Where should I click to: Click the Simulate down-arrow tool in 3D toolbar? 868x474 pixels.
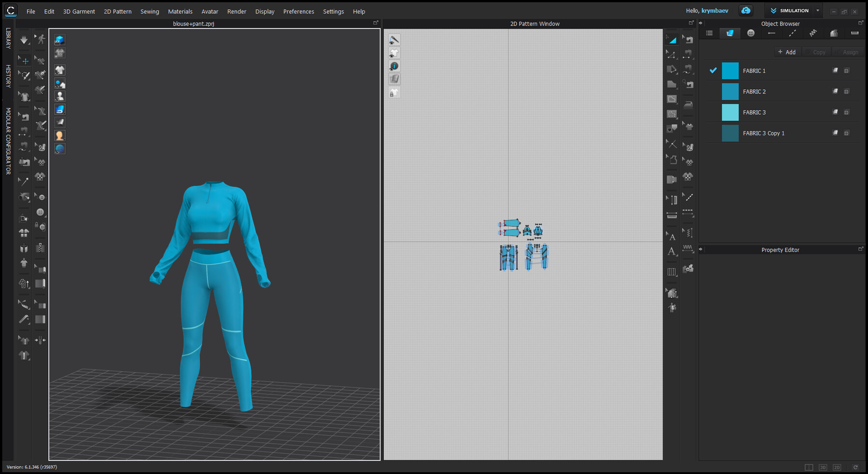(24, 40)
